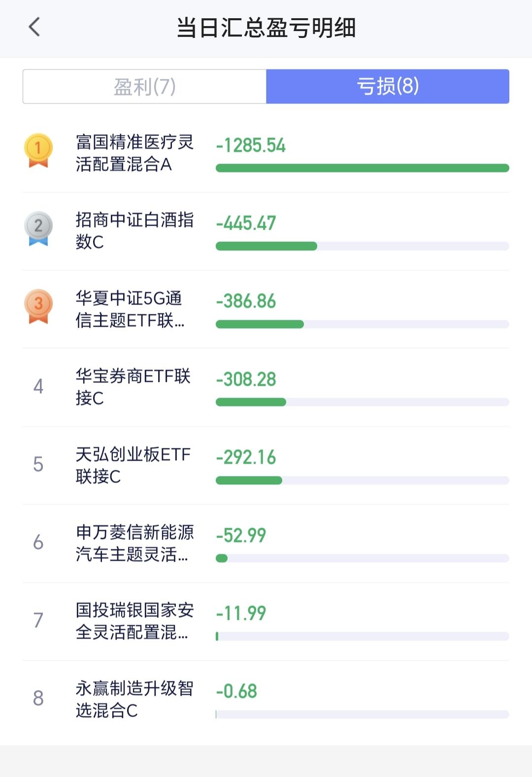
Task: Click the 当日汇总盈亏明细 page title
Action: click(266, 28)
